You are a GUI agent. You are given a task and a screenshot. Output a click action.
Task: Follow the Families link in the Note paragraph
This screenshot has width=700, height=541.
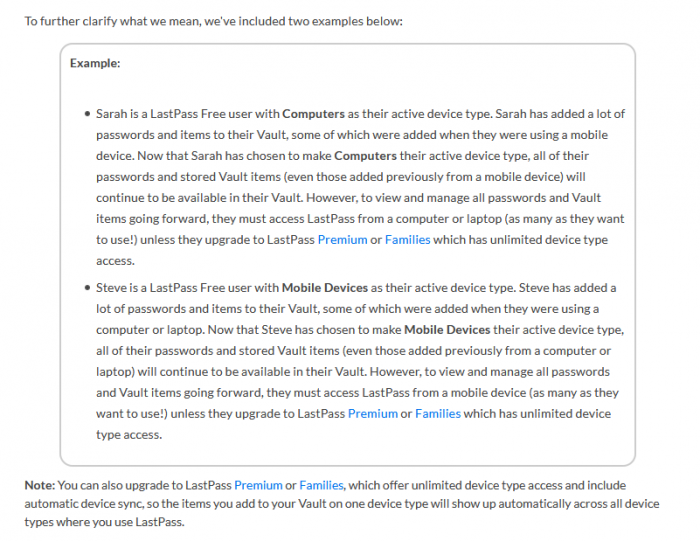pyautogui.click(x=320, y=484)
